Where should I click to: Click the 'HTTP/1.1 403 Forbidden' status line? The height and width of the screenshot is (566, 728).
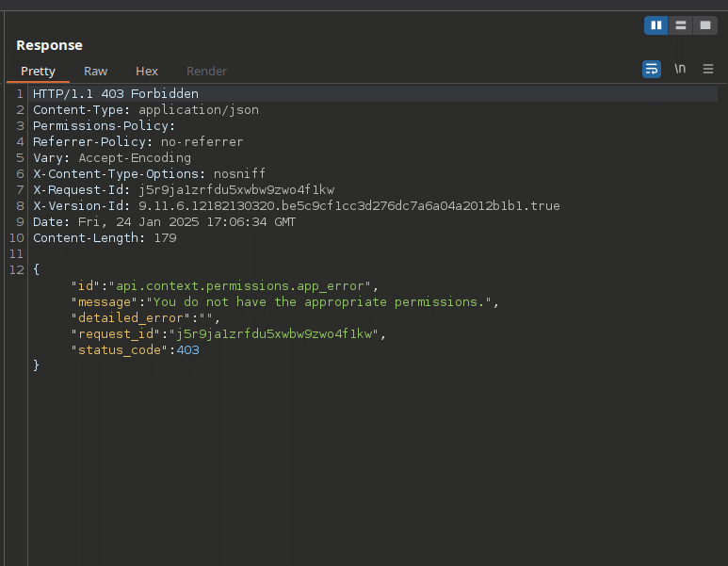(116, 94)
